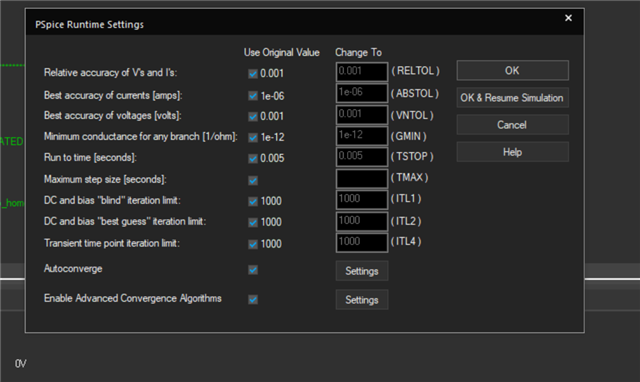Click the ABSTOL Change To field
640x382 pixels.
[x=362, y=93]
